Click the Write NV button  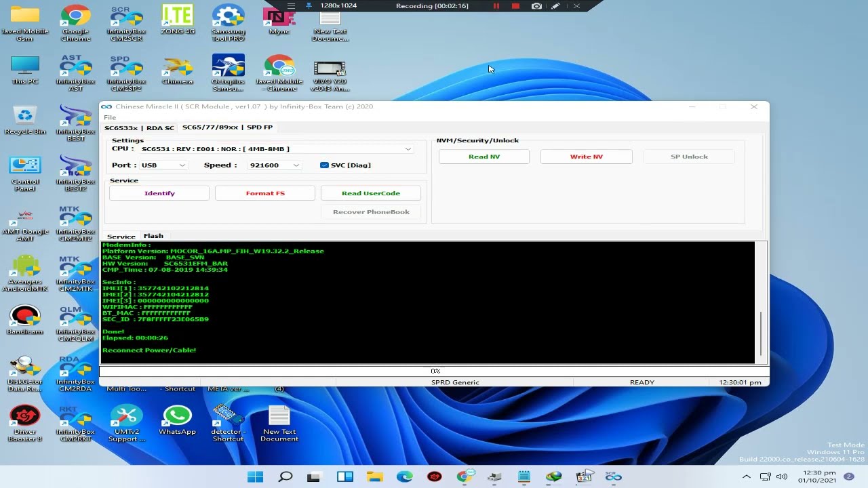tap(587, 157)
